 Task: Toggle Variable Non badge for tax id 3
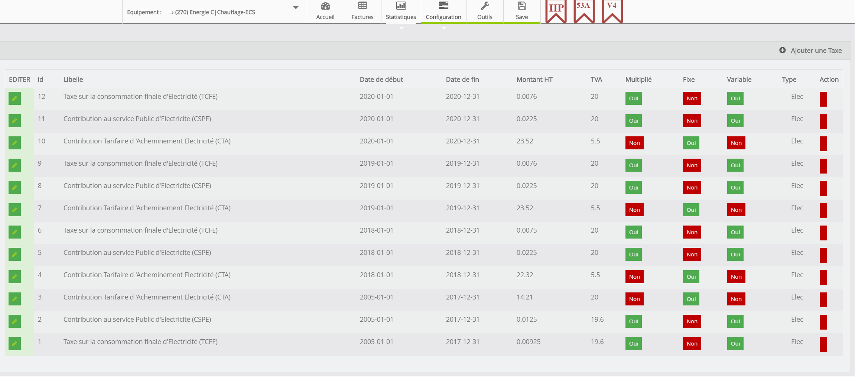click(x=736, y=299)
